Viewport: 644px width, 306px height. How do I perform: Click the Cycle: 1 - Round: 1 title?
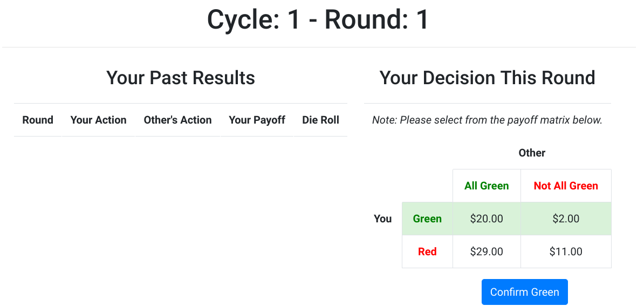(318, 20)
